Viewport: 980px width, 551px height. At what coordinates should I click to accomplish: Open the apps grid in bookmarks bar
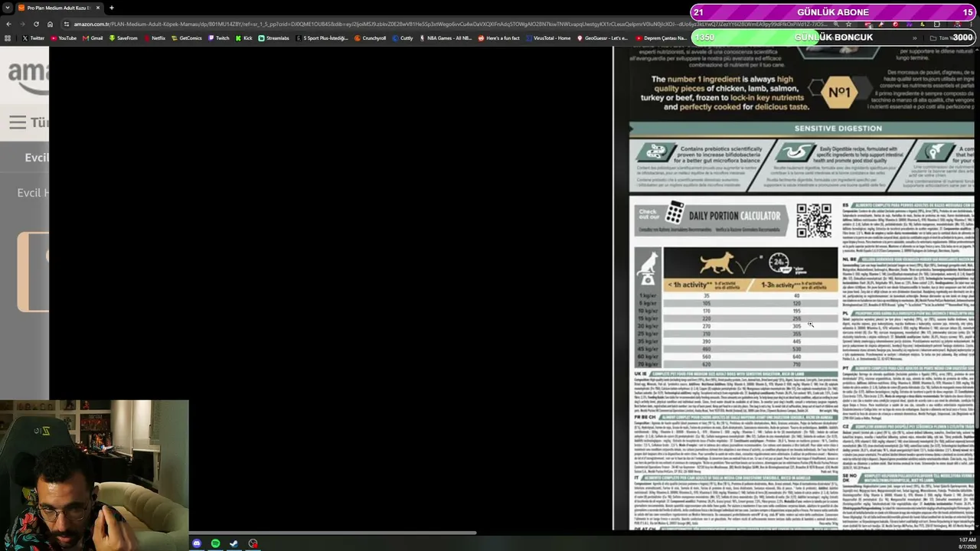[8, 37]
